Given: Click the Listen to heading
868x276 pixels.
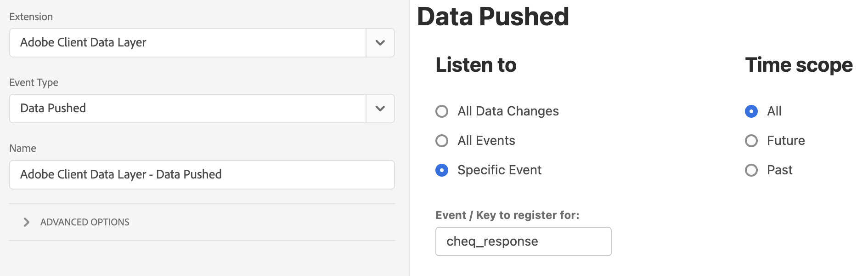Looking at the screenshot, I should pyautogui.click(x=476, y=65).
